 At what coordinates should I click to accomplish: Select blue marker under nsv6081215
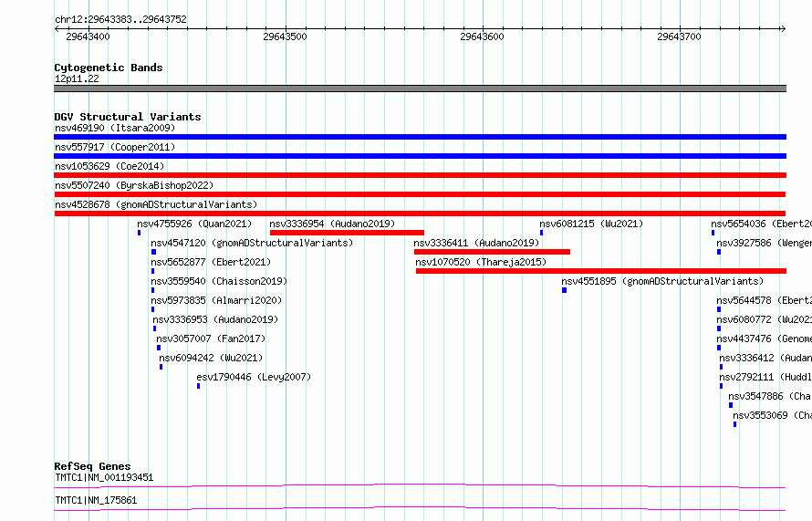click(541, 233)
